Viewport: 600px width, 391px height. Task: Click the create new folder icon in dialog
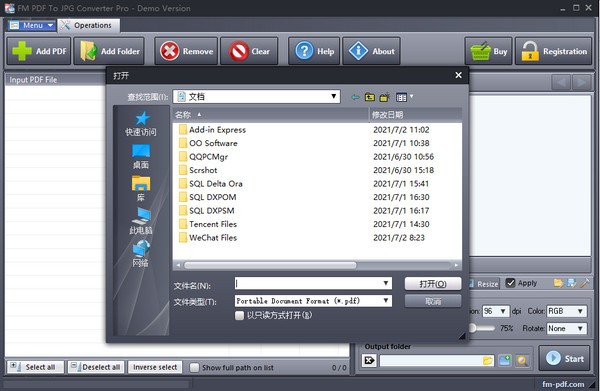point(385,97)
